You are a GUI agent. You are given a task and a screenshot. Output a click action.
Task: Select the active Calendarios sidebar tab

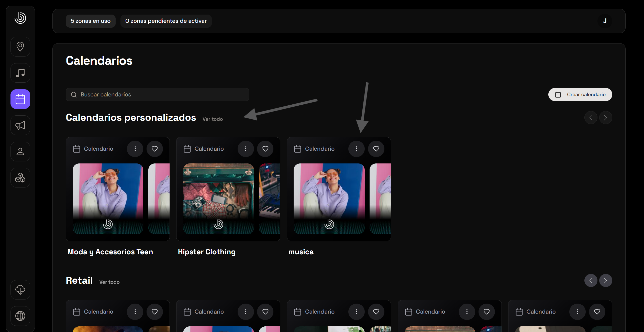[x=20, y=99]
